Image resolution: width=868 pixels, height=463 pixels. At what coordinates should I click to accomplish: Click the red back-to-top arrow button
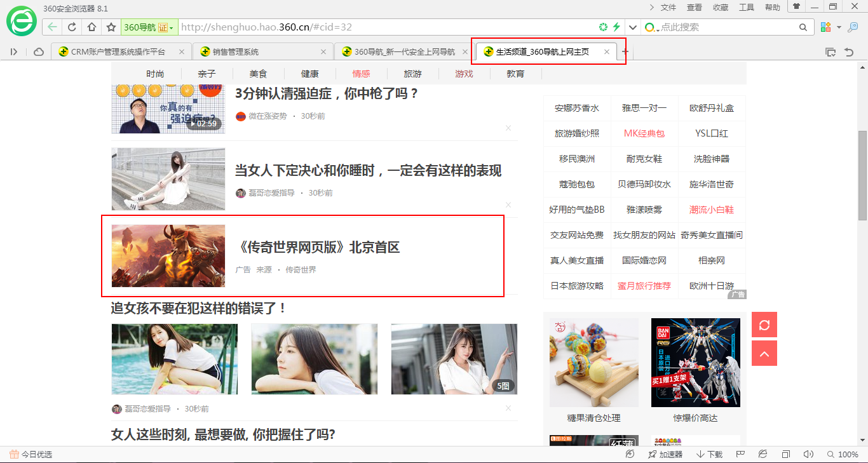pos(764,353)
